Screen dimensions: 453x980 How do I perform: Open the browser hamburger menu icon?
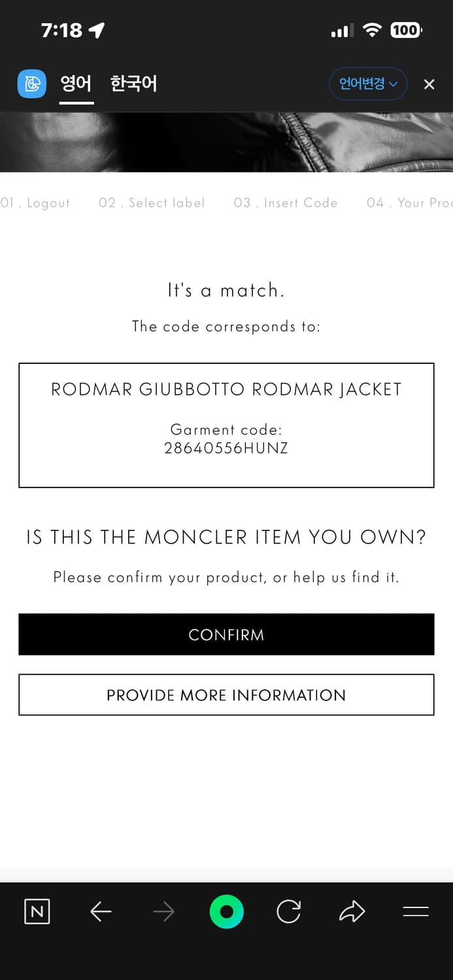point(416,911)
